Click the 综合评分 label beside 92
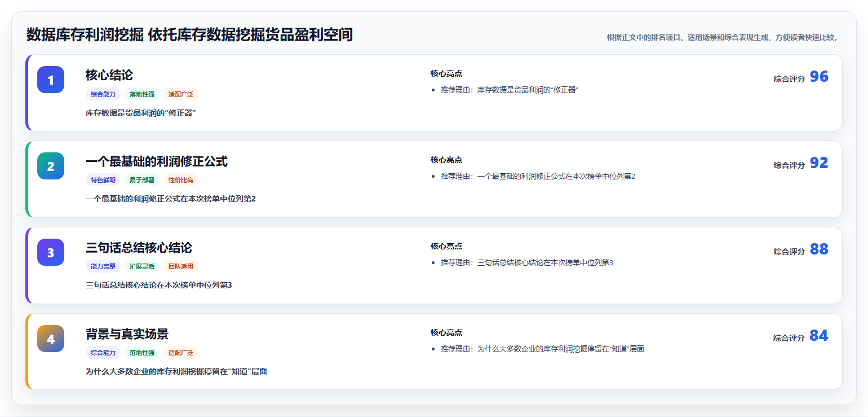Screen dimensions: 868x417 (789, 165)
